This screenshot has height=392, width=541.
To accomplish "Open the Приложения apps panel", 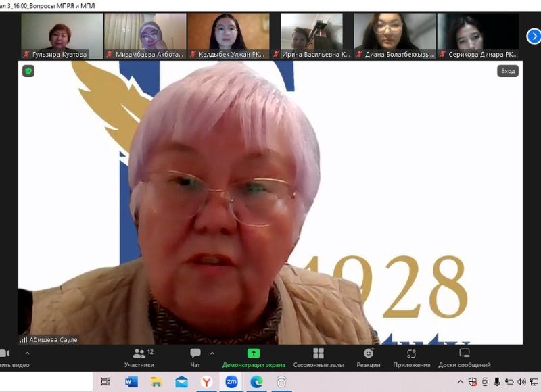I will coord(411,356).
